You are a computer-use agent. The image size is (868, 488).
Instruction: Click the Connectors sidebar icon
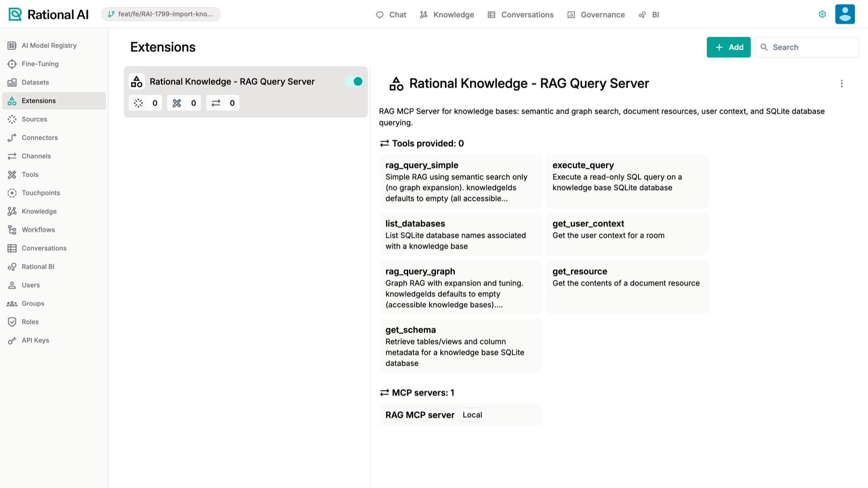(x=12, y=138)
